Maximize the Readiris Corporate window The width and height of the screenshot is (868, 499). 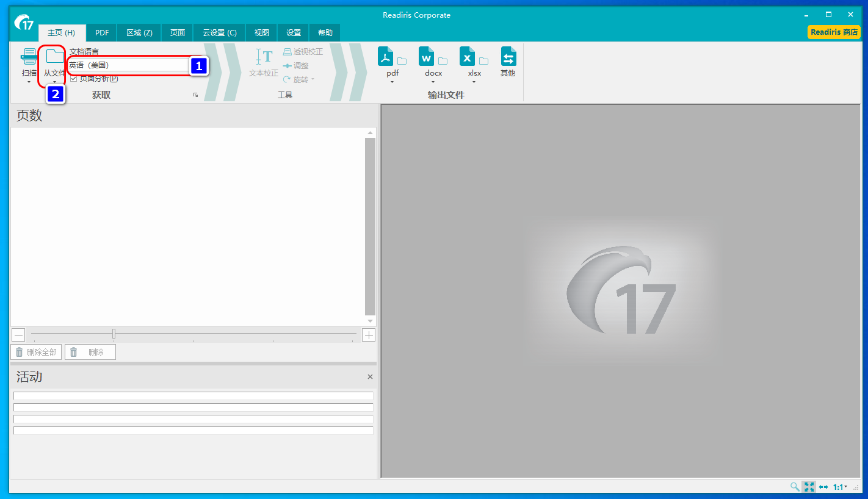(828, 14)
